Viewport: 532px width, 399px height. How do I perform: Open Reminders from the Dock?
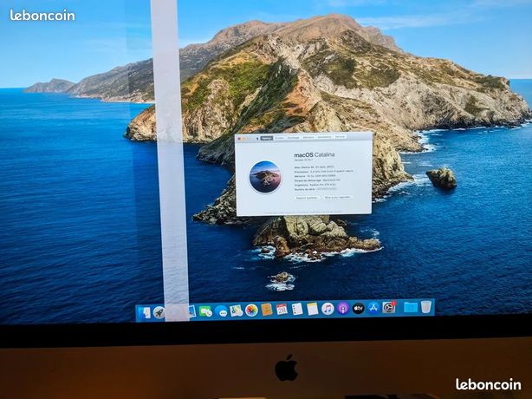point(297,309)
